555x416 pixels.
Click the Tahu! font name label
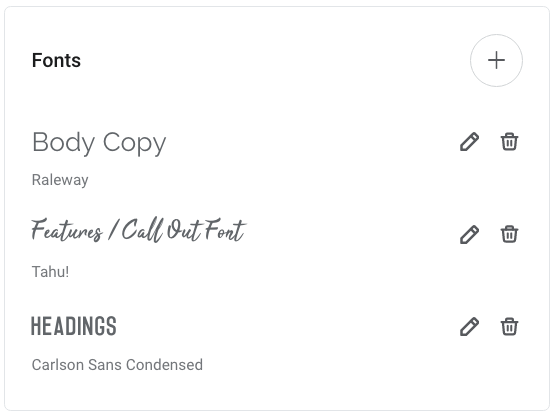[50, 272]
